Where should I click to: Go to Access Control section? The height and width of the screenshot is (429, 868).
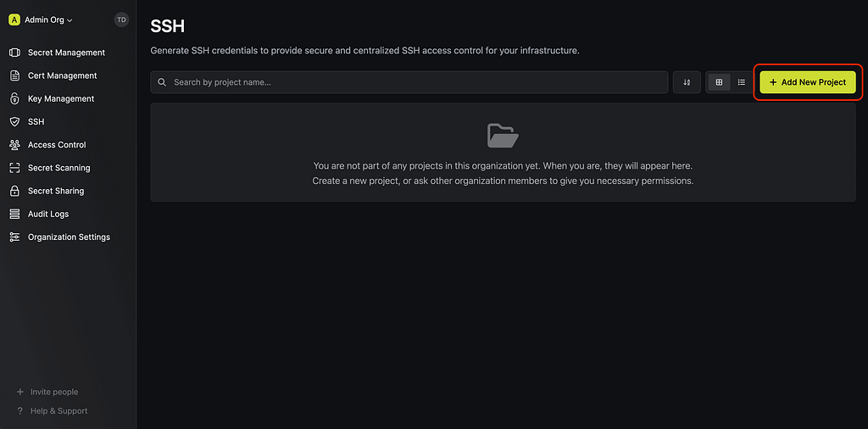tap(57, 145)
